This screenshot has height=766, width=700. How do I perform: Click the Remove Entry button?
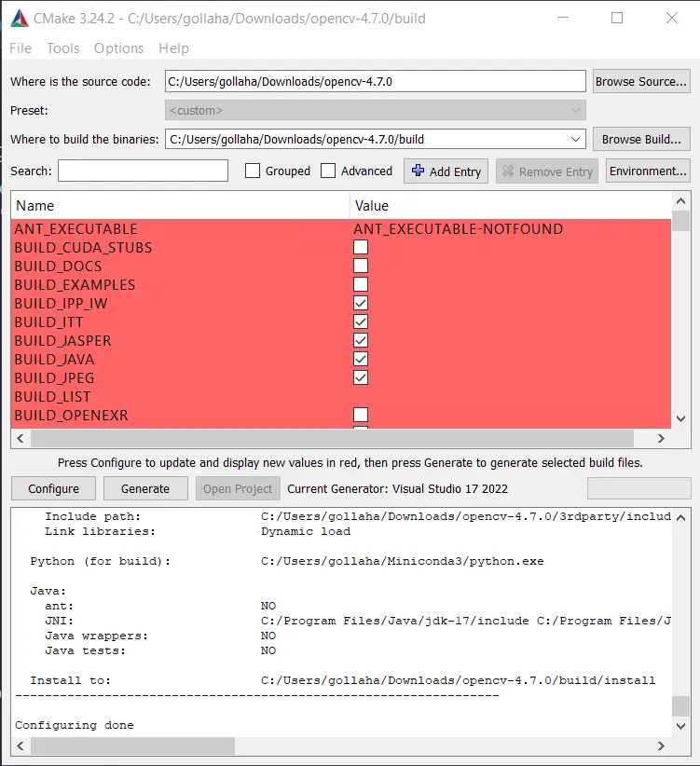(547, 171)
